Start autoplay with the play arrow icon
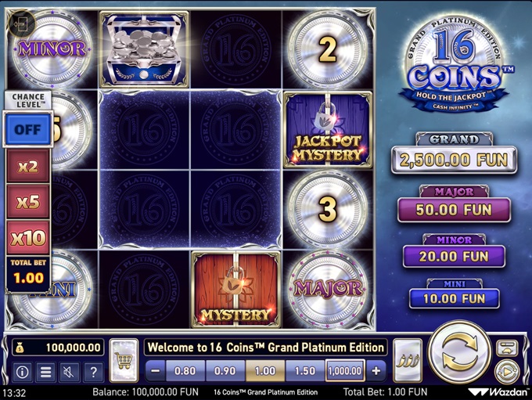This screenshot has height=400, width=532. (x=506, y=372)
